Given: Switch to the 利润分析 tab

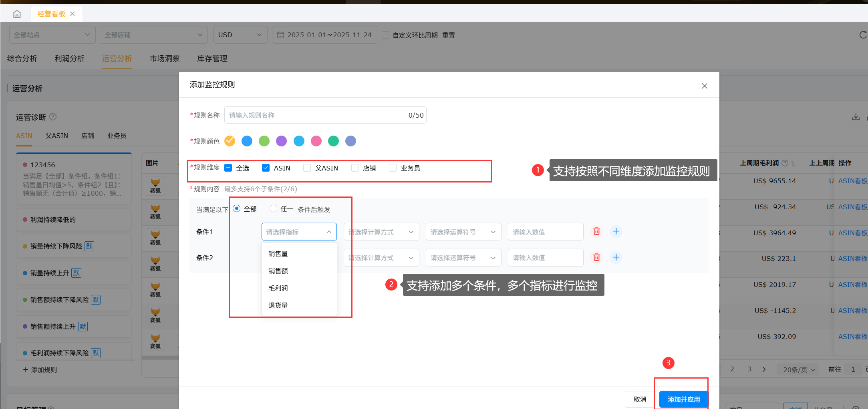Looking at the screenshot, I should (70, 58).
